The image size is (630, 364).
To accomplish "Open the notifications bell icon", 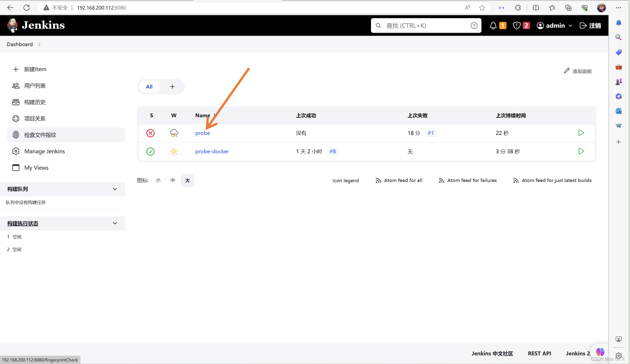I will tap(493, 25).
